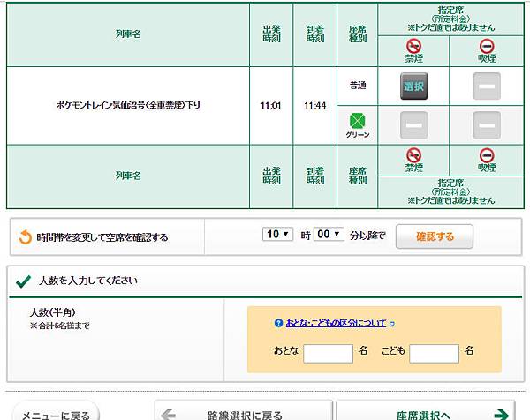The image size is (530, 420).
Task: Click bottom 指定席 footer header text
Action: click(450, 183)
